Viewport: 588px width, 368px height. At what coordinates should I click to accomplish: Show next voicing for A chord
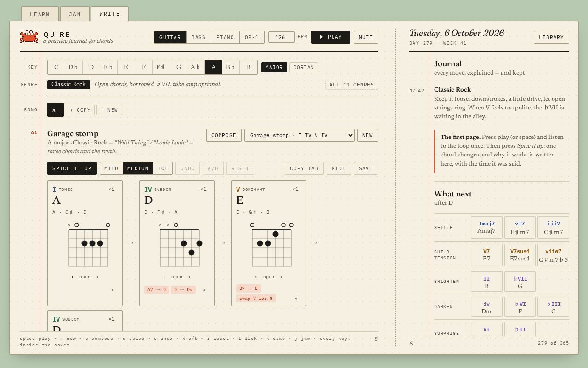click(x=97, y=277)
